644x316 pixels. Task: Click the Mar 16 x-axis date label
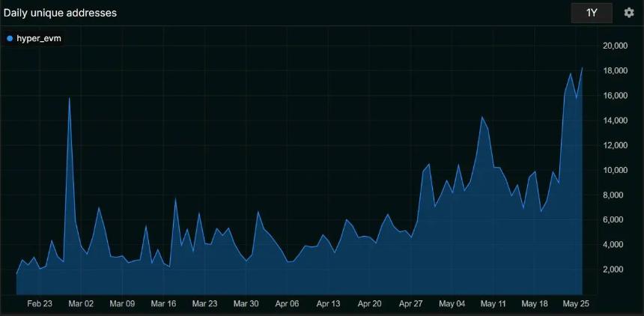(x=163, y=304)
